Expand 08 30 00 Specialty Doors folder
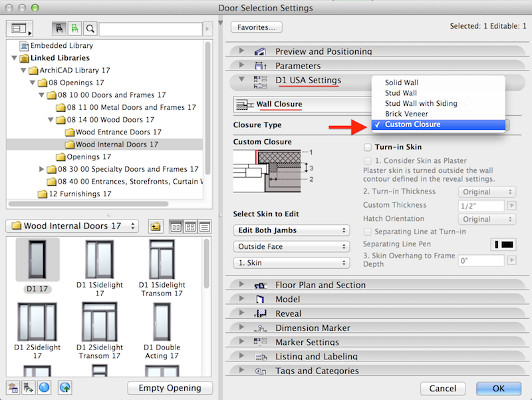 point(41,169)
